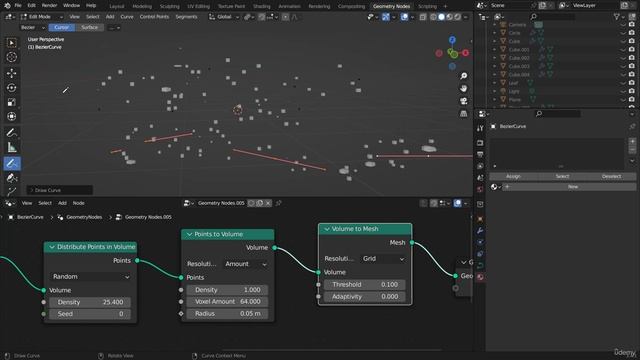Image resolution: width=640 pixels, height=360 pixels.
Task: Select the Cursor tool in left toolbar
Action: pos(11,57)
